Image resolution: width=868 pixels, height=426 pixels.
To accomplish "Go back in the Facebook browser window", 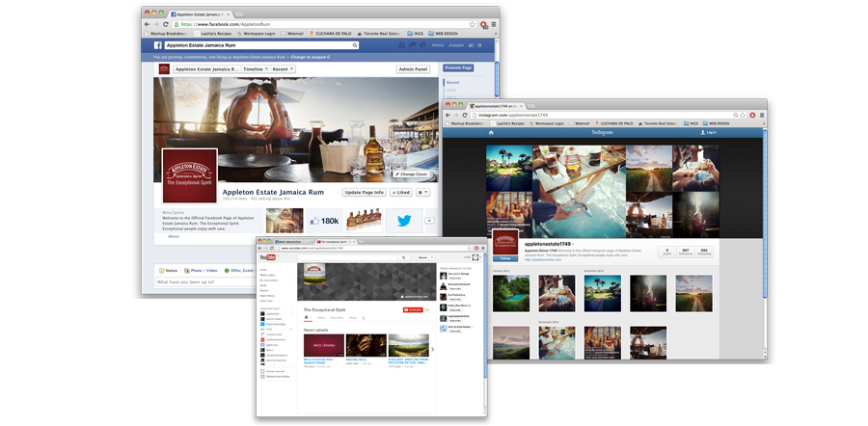I will pyautogui.click(x=149, y=24).
